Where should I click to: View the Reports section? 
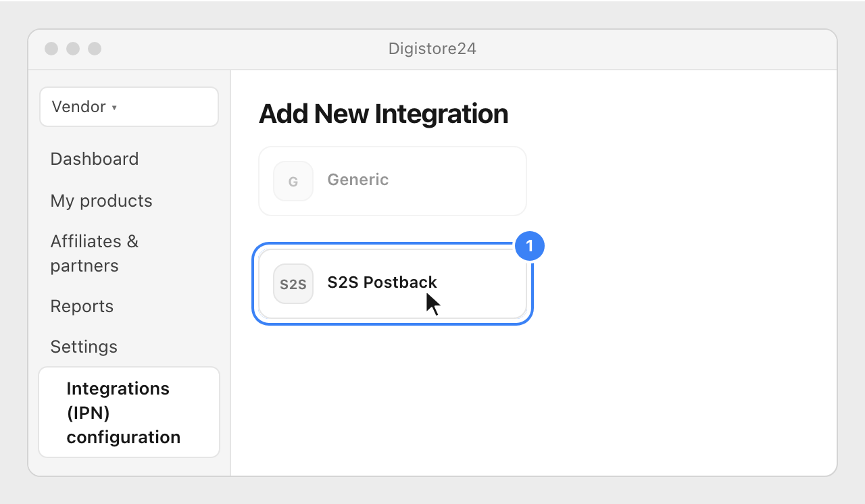coord(82,306)
